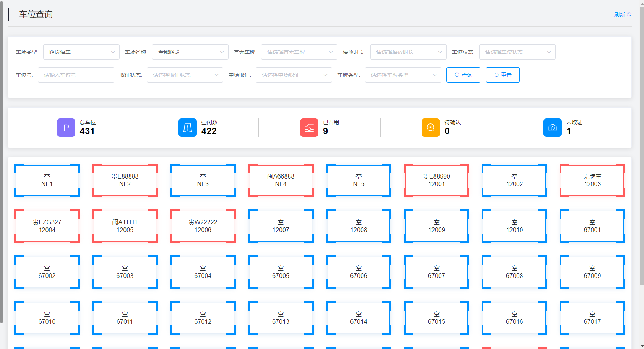Image resolution: width=644 pixels, height=349 pixels.
Task: Open the 车位状态 dropdown
Action: point(517,52)
